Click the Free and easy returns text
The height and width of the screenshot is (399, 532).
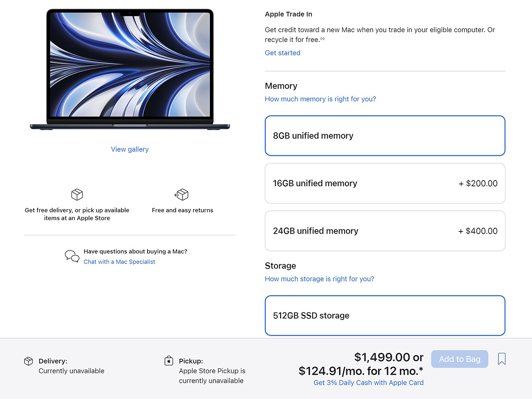[182, 210]
